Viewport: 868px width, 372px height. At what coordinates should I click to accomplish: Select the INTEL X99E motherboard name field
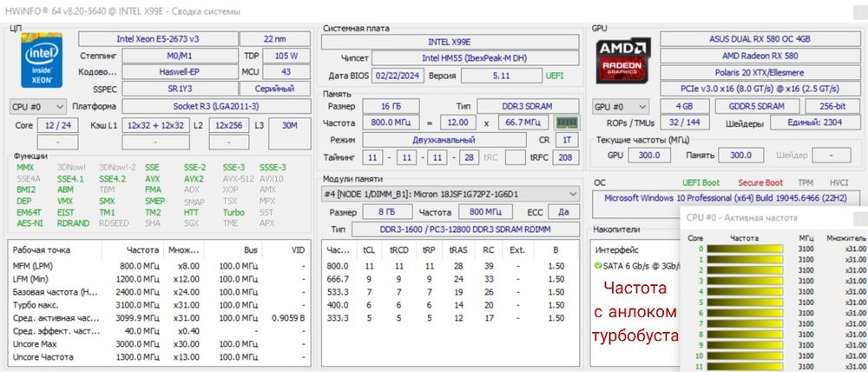click(x=450, y=42)
